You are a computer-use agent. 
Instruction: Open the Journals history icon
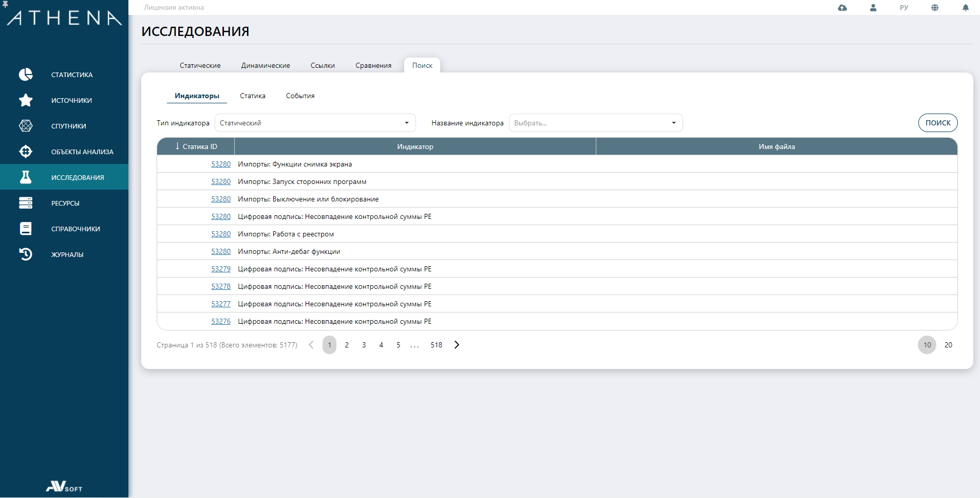point(26,254)
